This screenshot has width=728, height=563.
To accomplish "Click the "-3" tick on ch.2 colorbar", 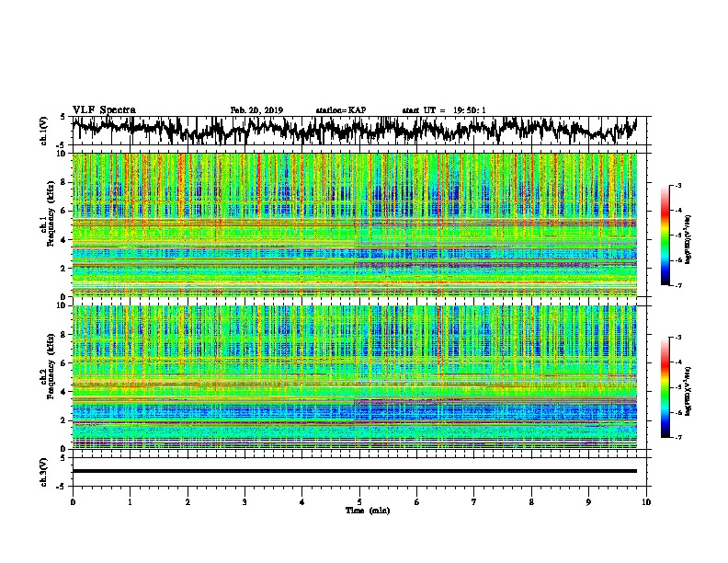I will (677, 338).
